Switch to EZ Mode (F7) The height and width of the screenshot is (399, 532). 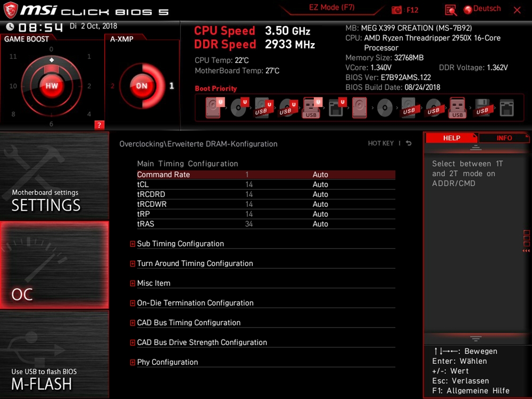tap(331, 7)
